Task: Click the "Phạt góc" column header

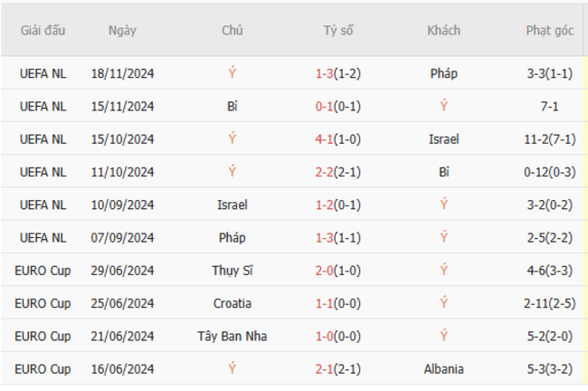Action: (549, 30)
